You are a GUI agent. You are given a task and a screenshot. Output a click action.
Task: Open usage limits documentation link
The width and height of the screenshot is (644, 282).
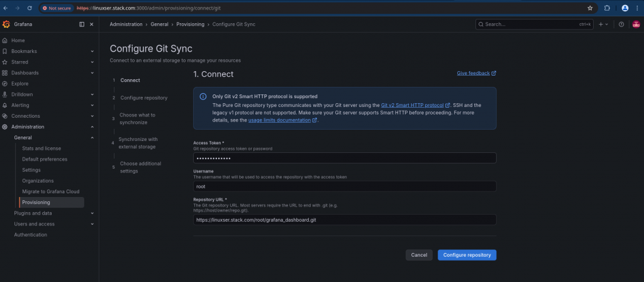point(282,120)
